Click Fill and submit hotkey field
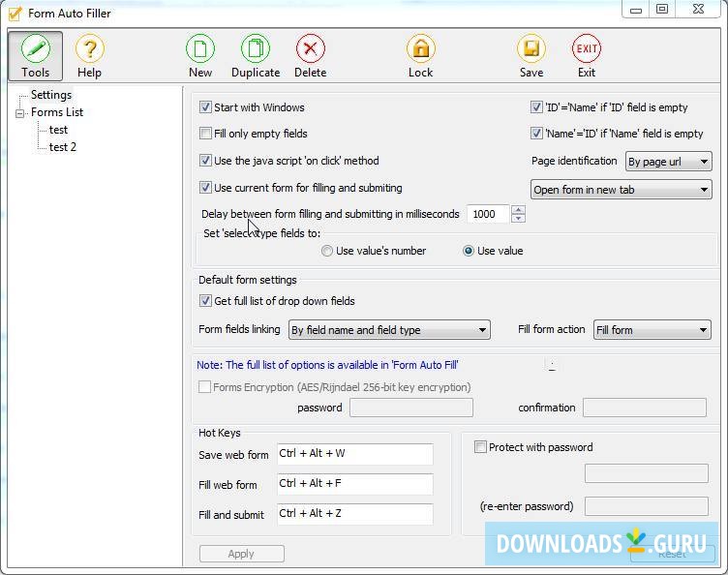 coord(355,514)
